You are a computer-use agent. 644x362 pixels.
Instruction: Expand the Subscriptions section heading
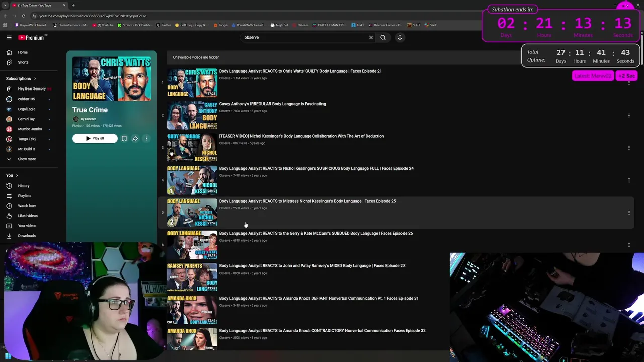(21, 79)
